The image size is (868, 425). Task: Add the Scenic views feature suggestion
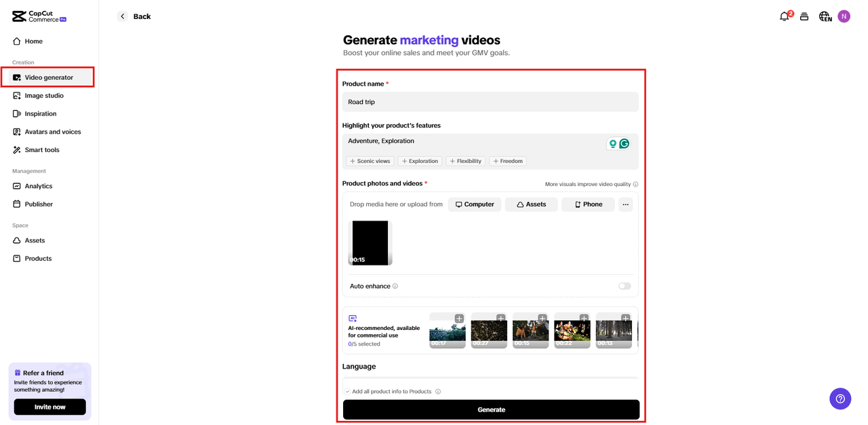(x=370, y=162)
